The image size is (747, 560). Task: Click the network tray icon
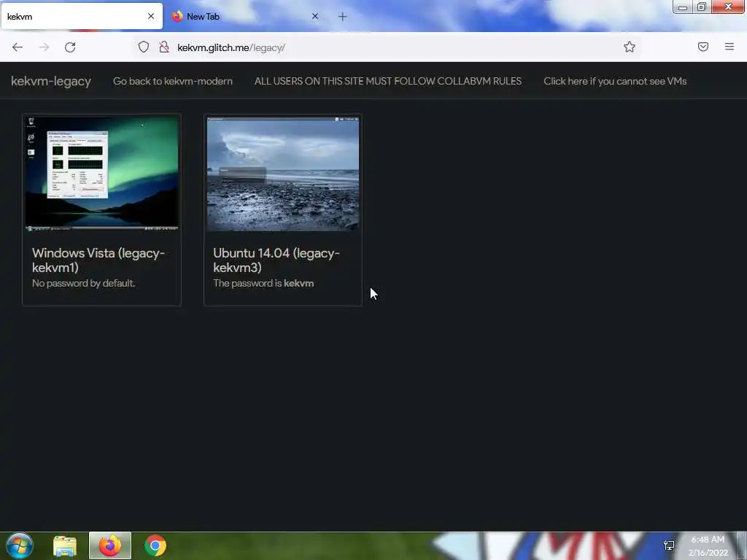coord(669,545)
